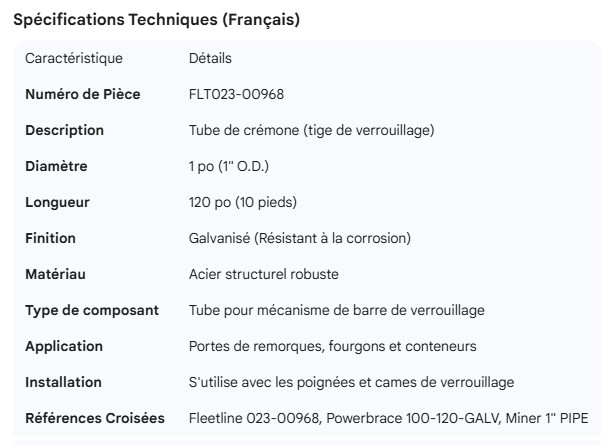
Task: Click the Acier structurel robuste value
Action: [x=257, y=274]
